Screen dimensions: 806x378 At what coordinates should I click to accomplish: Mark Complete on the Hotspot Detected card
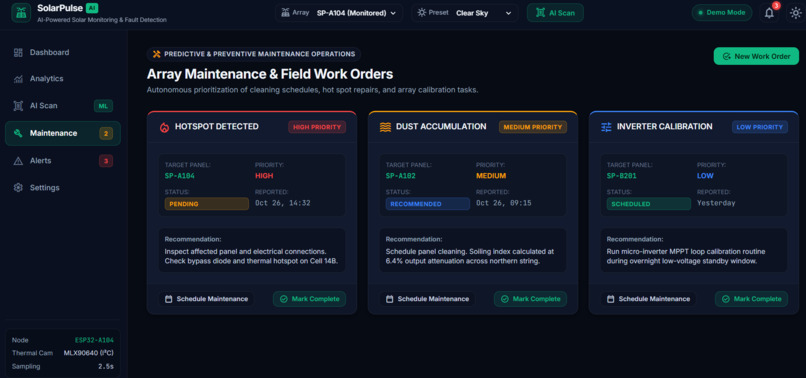[309, 299]
